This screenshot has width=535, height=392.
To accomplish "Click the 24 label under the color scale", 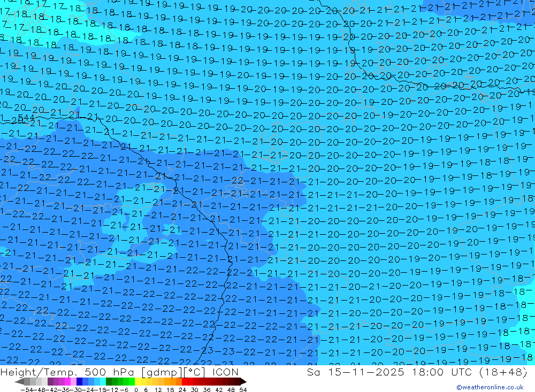I will 182,390.
